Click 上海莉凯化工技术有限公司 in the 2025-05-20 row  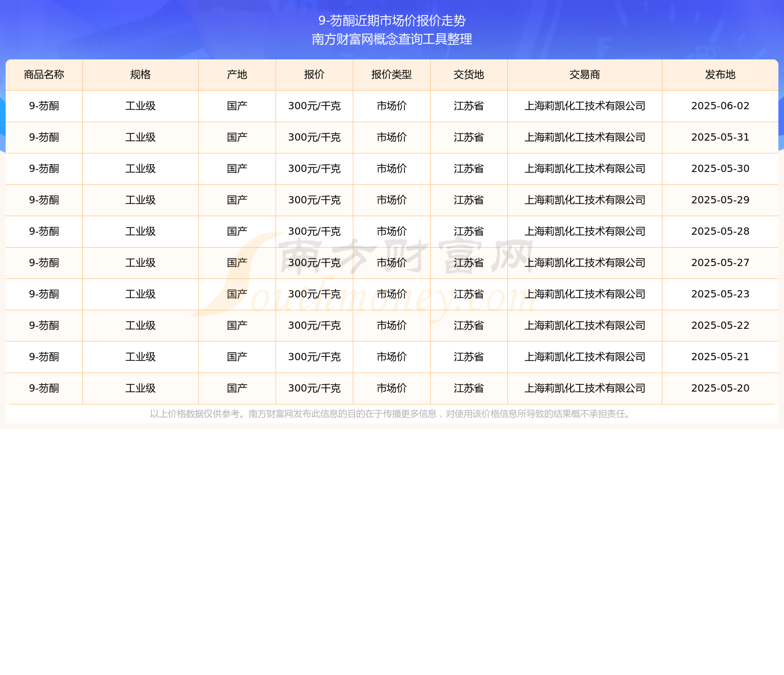pos(585,388)
